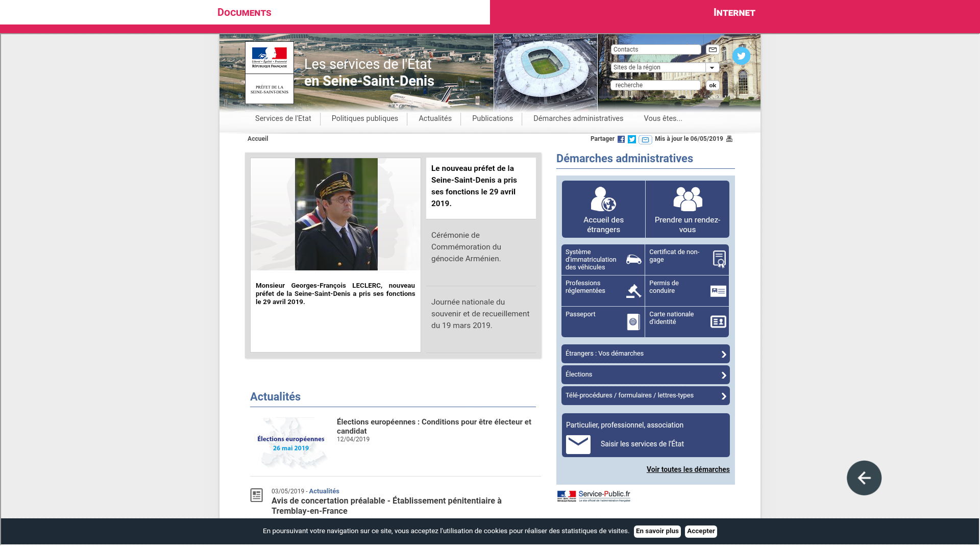Open Professions réglementées gavel tile

tap(603, 291)
